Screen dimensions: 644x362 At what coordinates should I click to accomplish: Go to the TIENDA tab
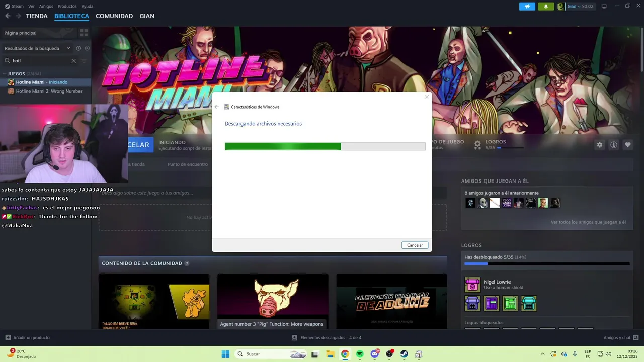click(37, 16)
